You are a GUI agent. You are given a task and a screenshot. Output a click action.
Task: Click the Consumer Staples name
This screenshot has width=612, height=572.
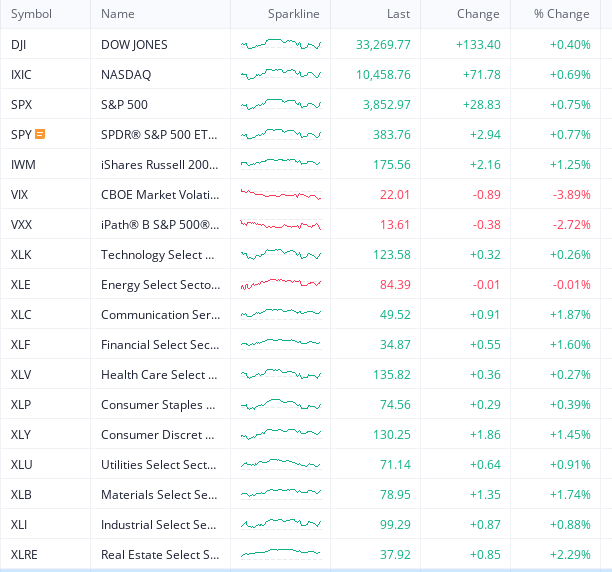coord(158,405)
